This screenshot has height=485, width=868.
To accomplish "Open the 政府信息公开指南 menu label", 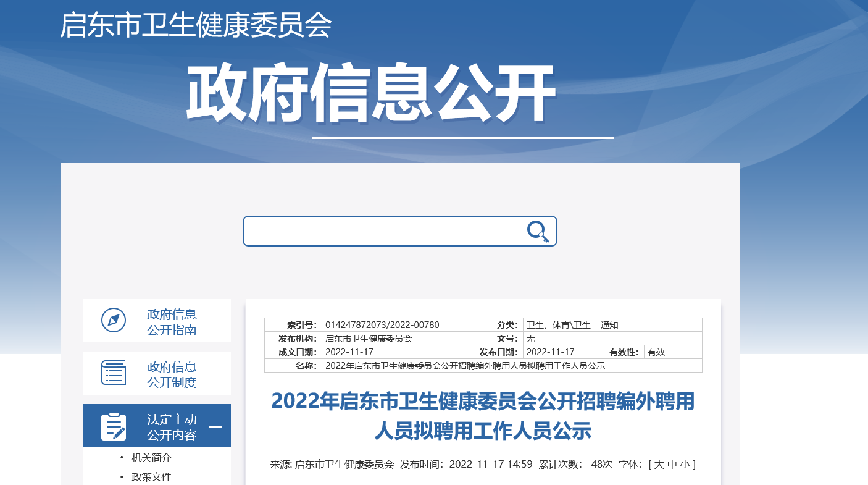I will (x=172, y=322).
